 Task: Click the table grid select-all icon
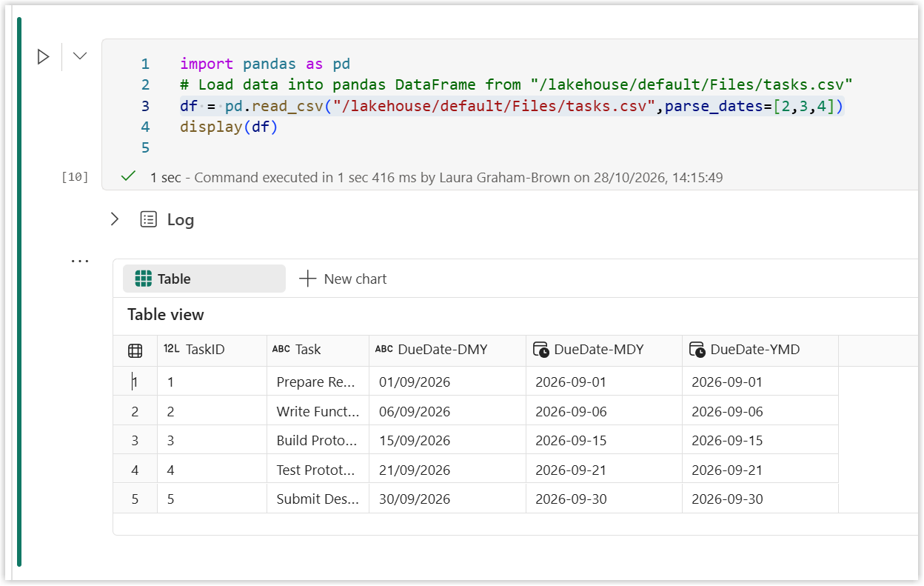click(x=135, y=350)
